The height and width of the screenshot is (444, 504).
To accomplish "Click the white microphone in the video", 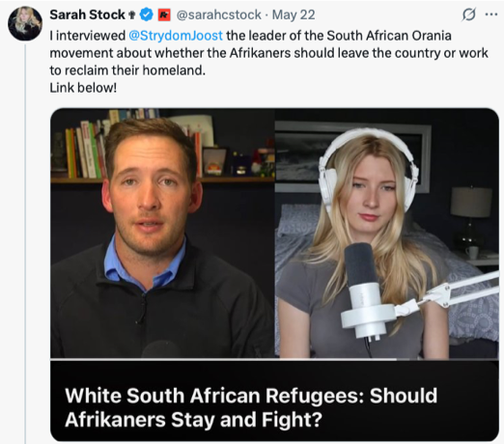I will (364, 290).
